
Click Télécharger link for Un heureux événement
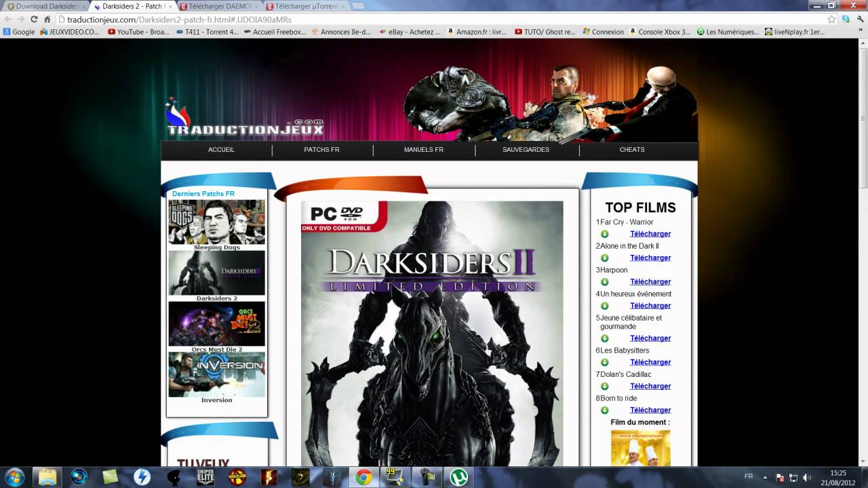(650, 306)
